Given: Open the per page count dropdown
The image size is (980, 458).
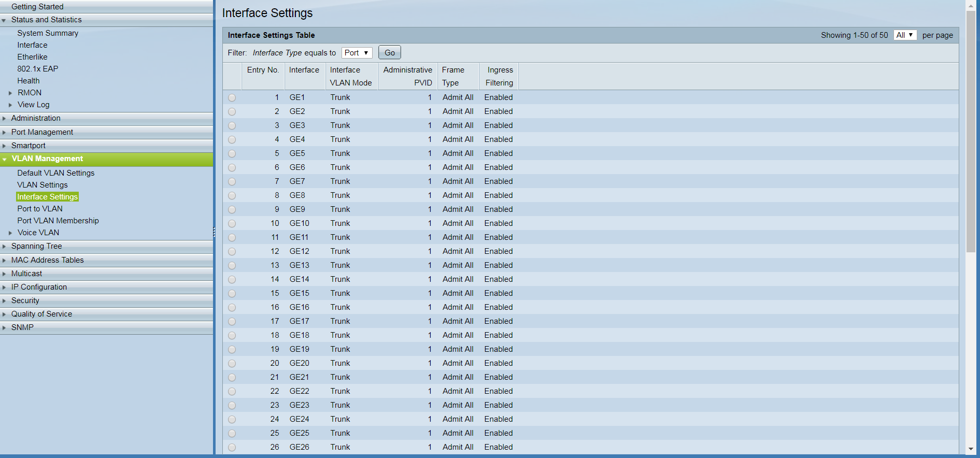Looking at the screenshot, I should [x=905, y=35].
